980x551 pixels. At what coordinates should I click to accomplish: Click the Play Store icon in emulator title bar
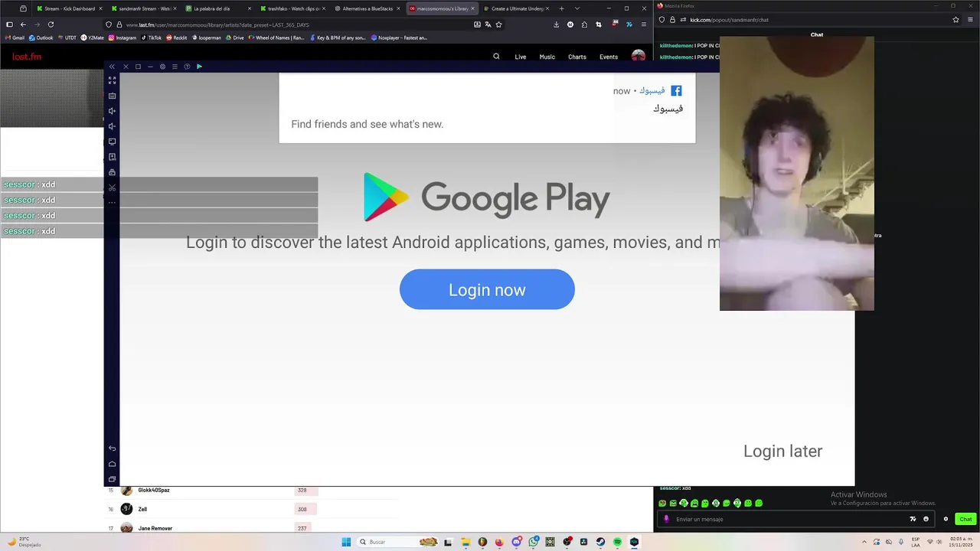tap(199, 67)
